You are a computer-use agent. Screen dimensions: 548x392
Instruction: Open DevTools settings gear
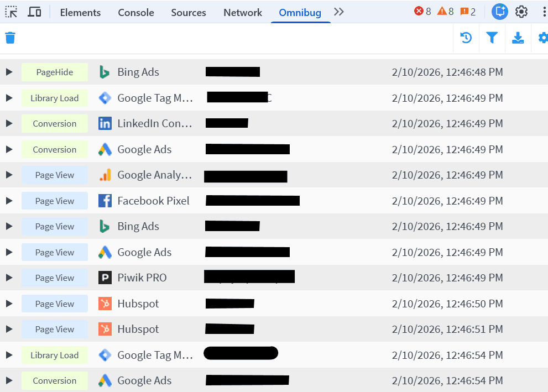pyautogui.click(x=521, y=12)
